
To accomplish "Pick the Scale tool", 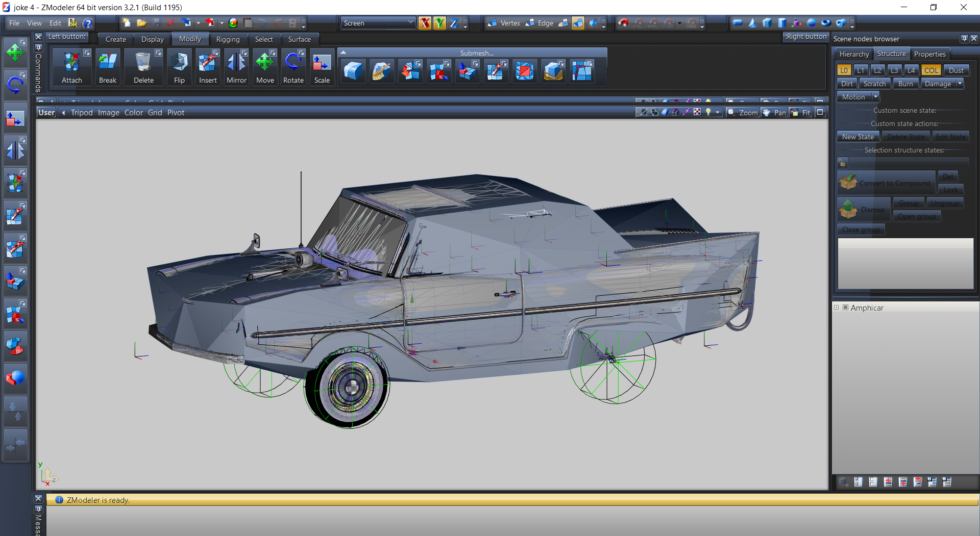I will [x=322, y=67].
